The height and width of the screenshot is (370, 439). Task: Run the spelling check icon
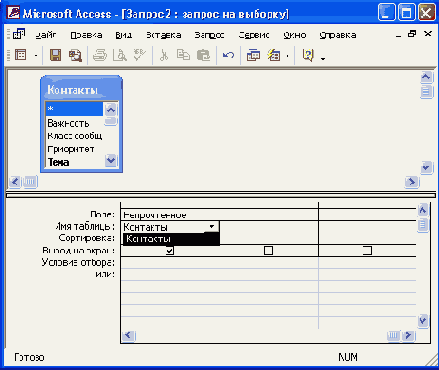[140, 55]
